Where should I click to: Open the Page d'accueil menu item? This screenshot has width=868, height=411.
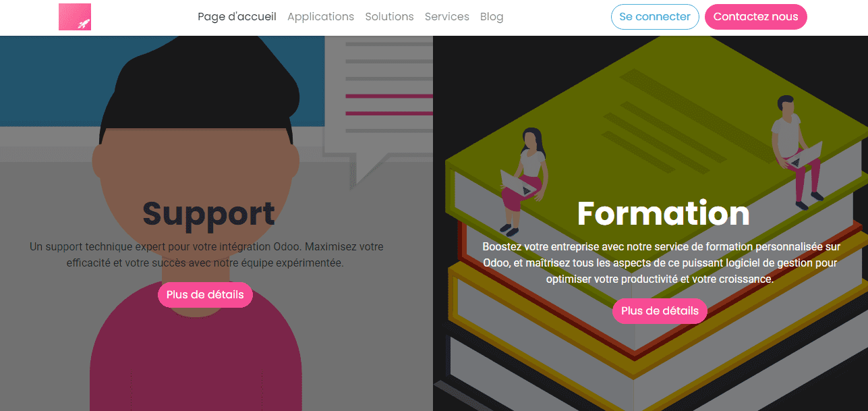[x=237, y=17]
